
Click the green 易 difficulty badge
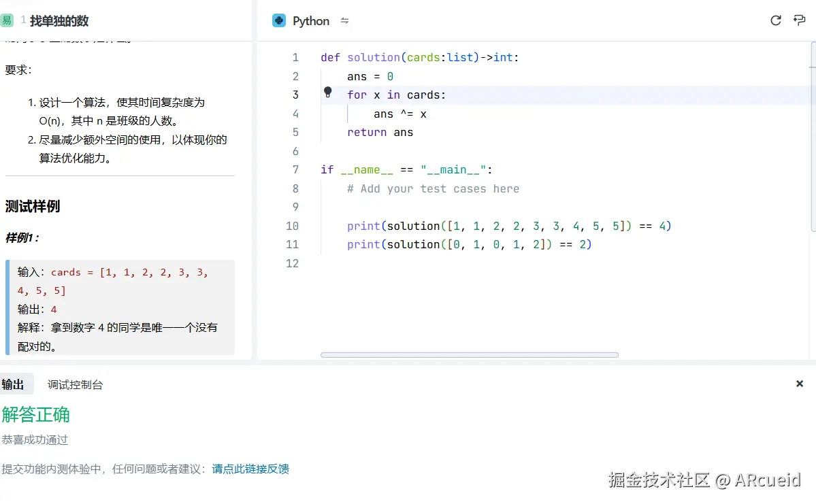7,21
